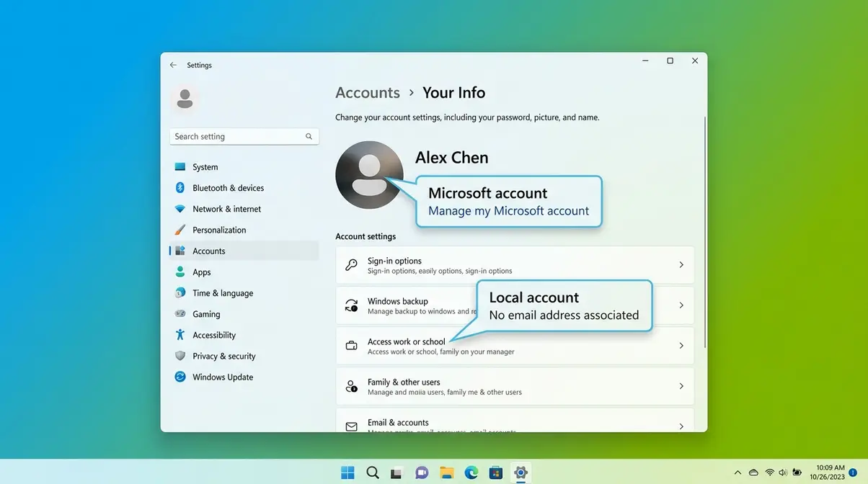The image size is (868, 484).
Task: Select Network & internet in sidebar
Action: point(244,209)
